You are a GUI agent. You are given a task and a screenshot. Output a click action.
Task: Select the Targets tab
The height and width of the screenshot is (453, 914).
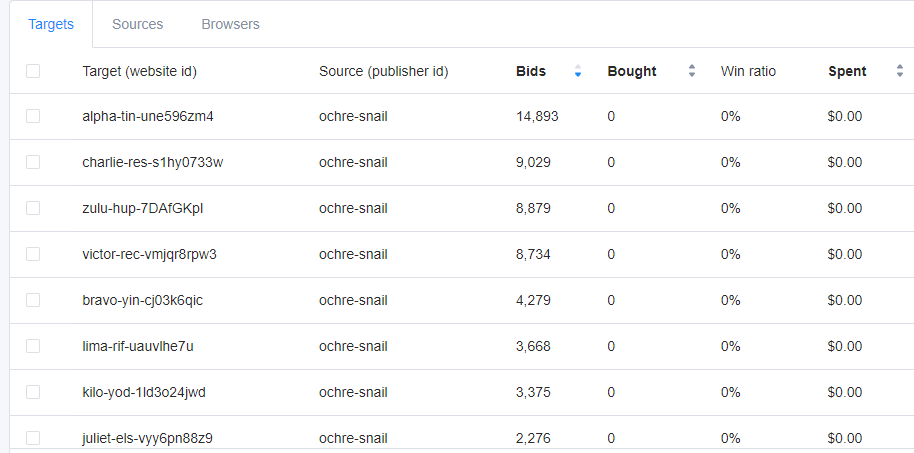pyautogui.click(x=51, y=24)
